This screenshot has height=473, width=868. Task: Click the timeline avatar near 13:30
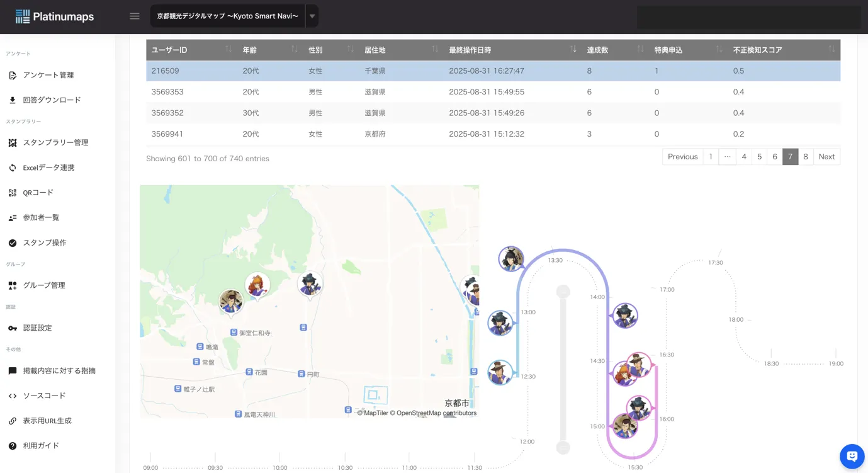511,259
